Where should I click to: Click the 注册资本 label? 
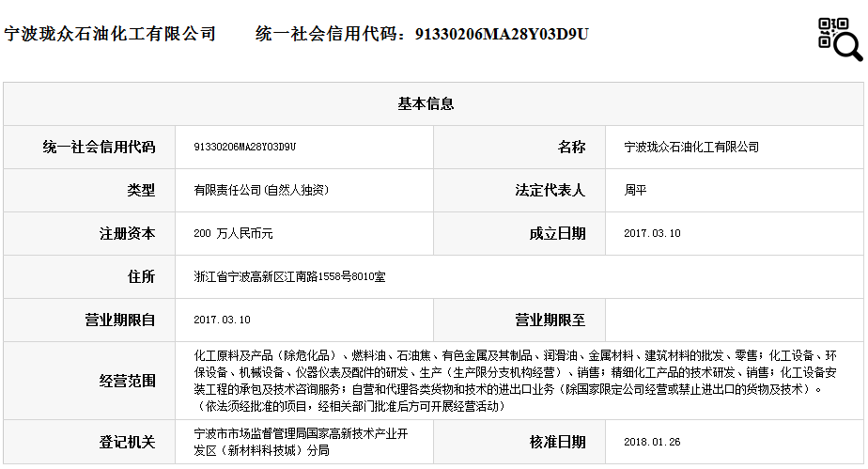(128, 233)
